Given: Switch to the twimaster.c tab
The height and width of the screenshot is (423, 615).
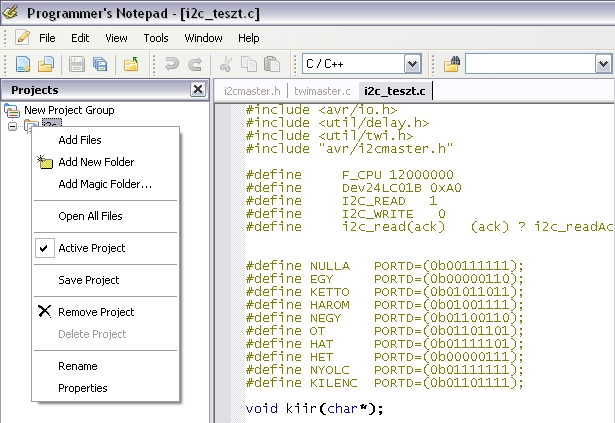Looking at the screenshot, I should [x=322, y=91].
